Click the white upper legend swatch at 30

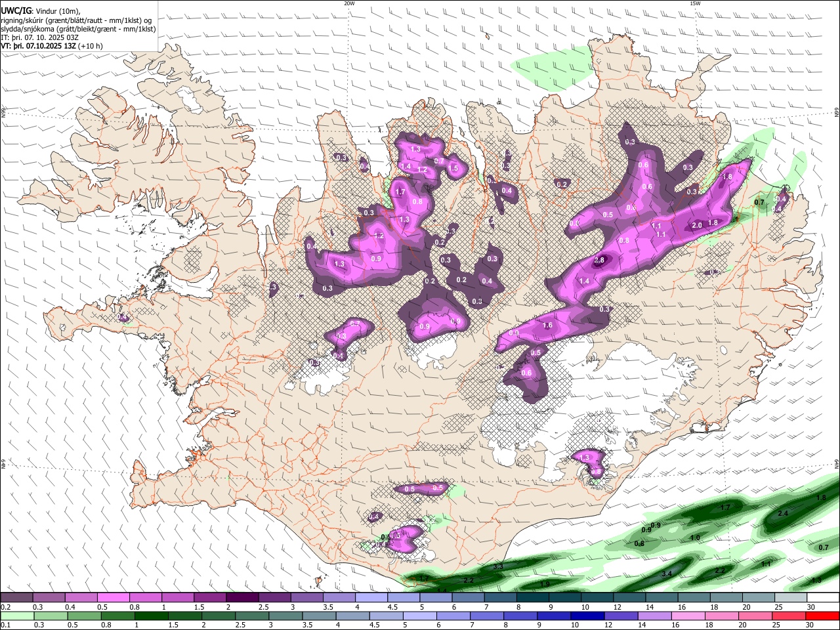click(x=822, y=597)
